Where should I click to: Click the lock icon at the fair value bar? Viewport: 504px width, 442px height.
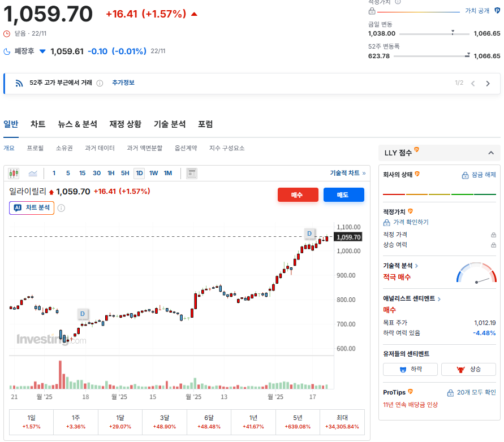pyautogui.click(x=372, y=11)
